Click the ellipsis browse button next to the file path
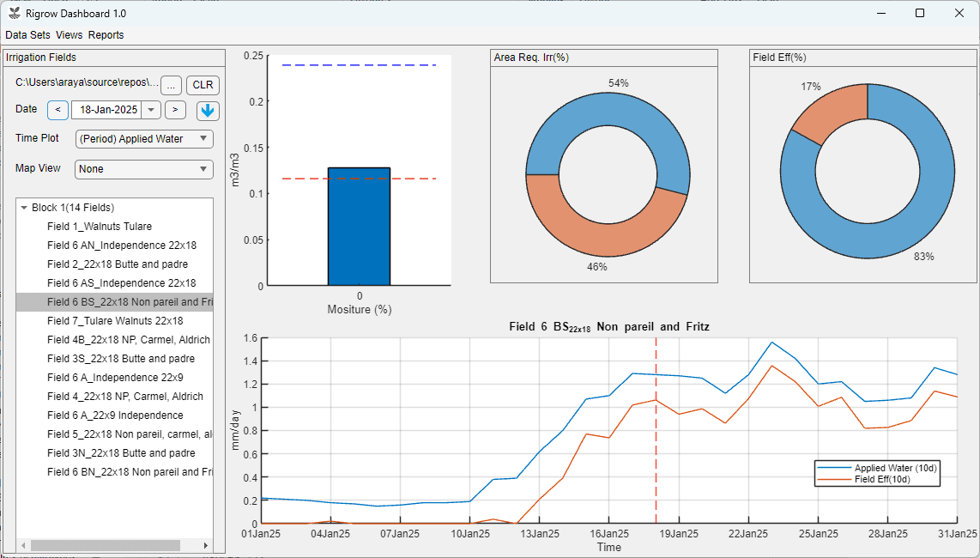This screenshot has width=980, height=558. coord(171,85)
